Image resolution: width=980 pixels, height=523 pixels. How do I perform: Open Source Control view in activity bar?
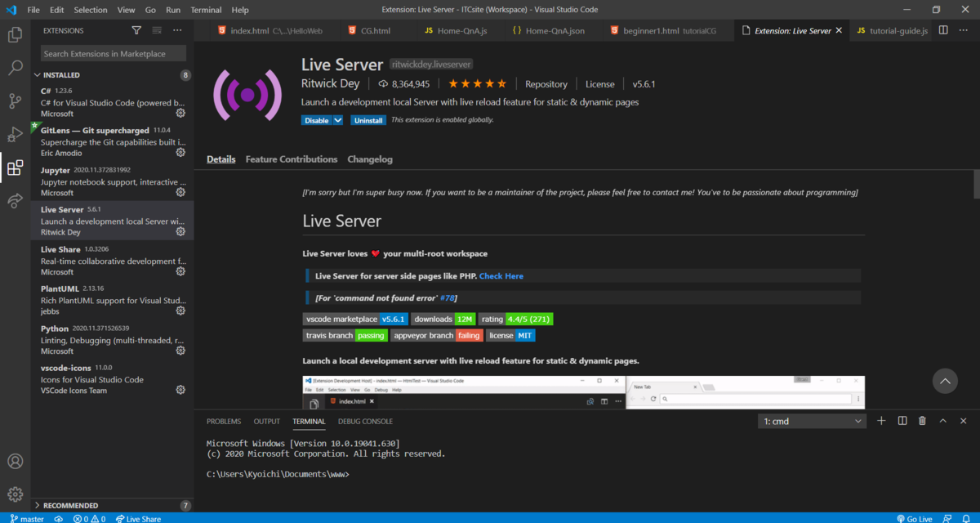click(x=15, y=101)
